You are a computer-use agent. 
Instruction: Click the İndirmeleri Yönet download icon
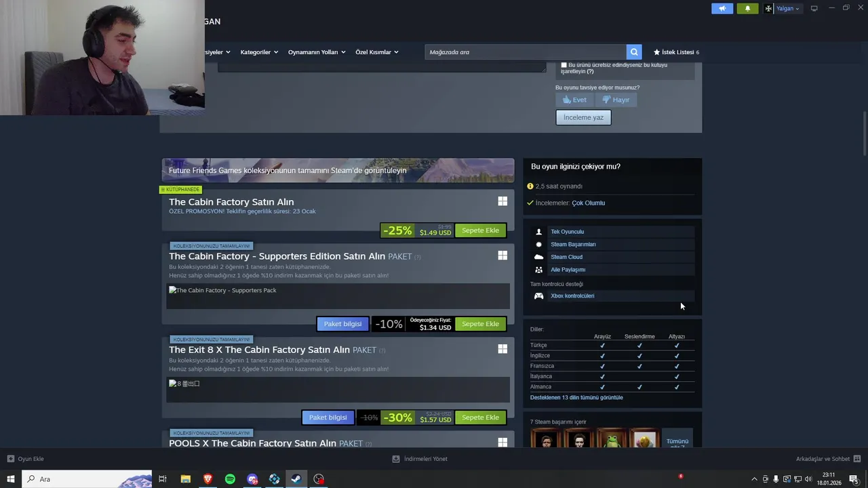pos(396,459)
